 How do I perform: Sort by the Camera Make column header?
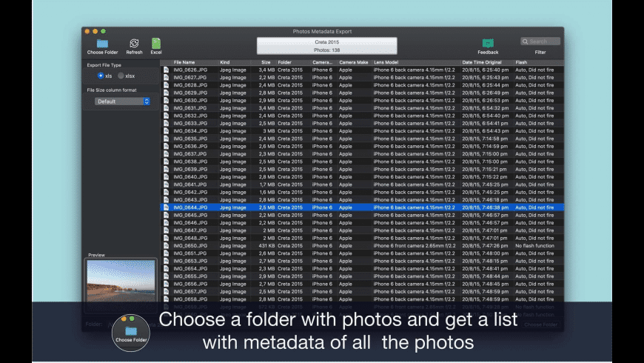coord(354,62)
